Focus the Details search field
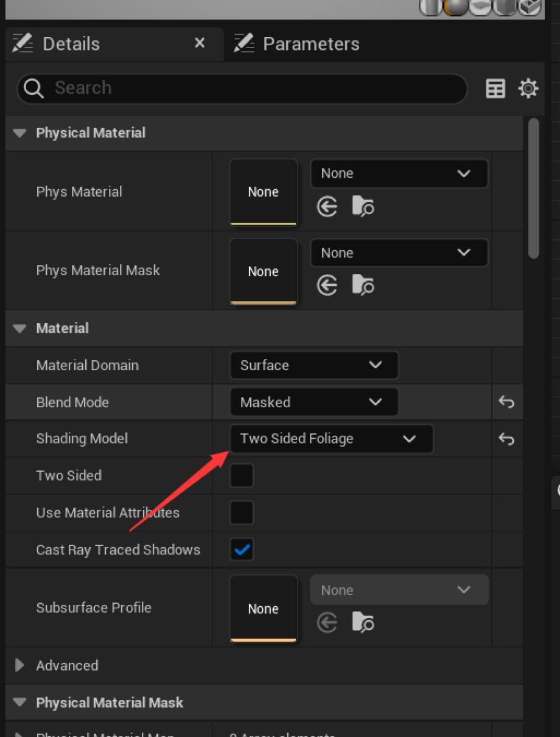Screen dimensions: 560x737 pos(242,88)
